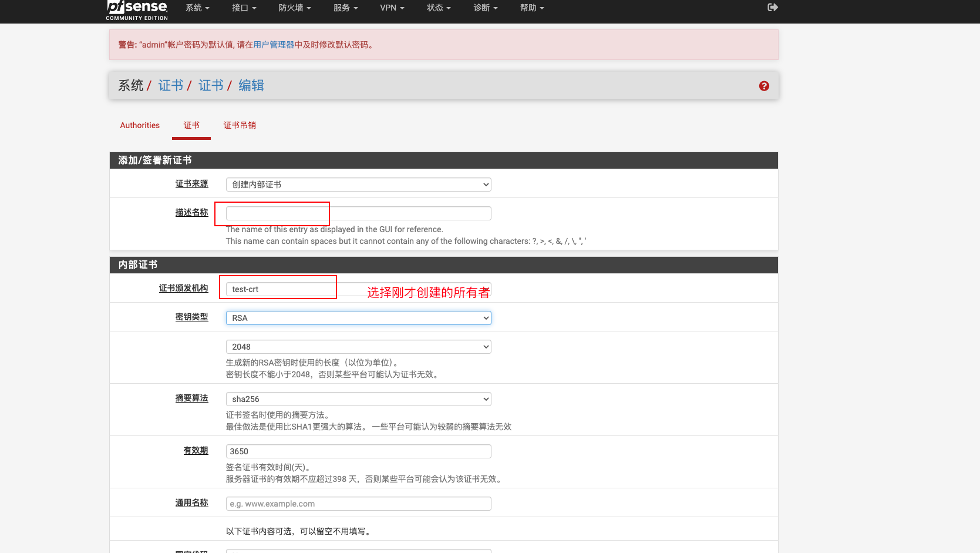Click 系统 text in breadcrumb

[x=130, y=86]
